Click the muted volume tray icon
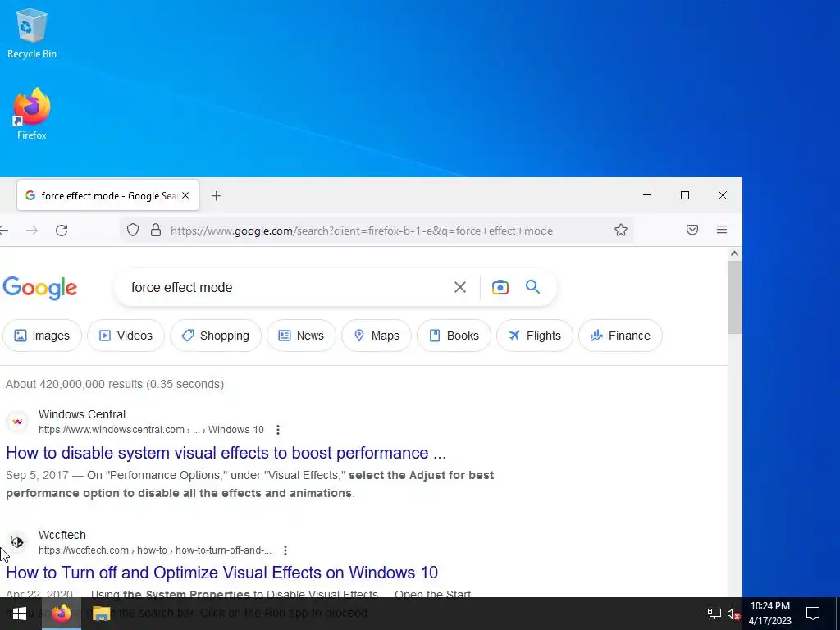840x630 pixels. point(733,614)
